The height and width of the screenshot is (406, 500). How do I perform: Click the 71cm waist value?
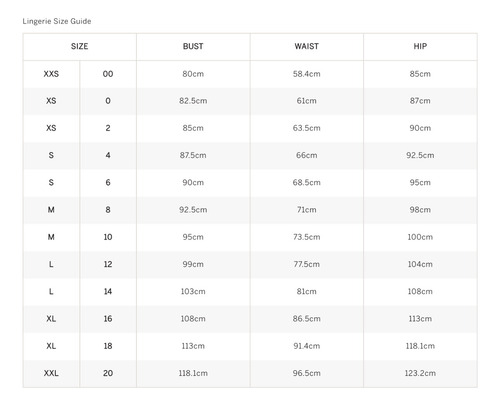[307, 210]
